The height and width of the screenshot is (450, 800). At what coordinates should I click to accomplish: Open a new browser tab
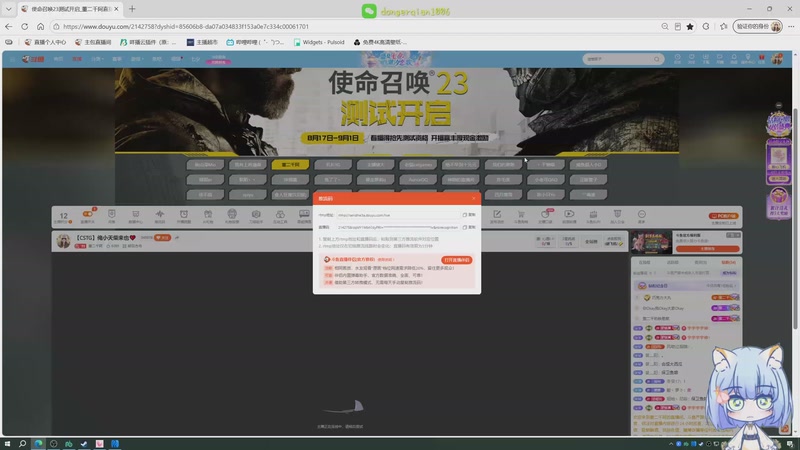(132, 9)
